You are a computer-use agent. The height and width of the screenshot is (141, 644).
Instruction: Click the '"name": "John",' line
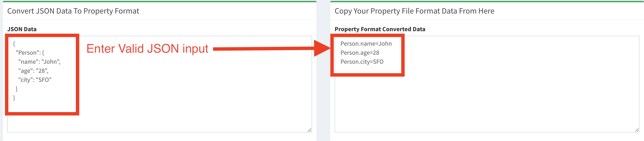[39, 62]
